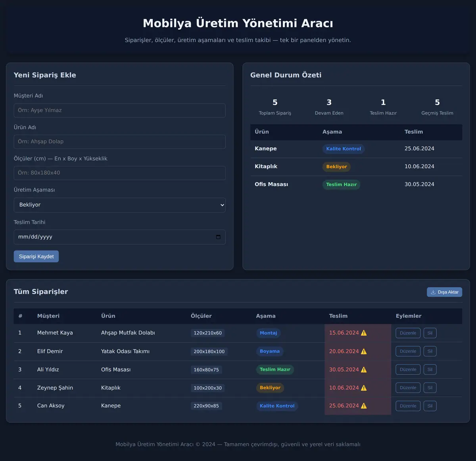Click the Teslim Tarihi date field
Viewport: 476px width, 461px height.
click(120, 237)
